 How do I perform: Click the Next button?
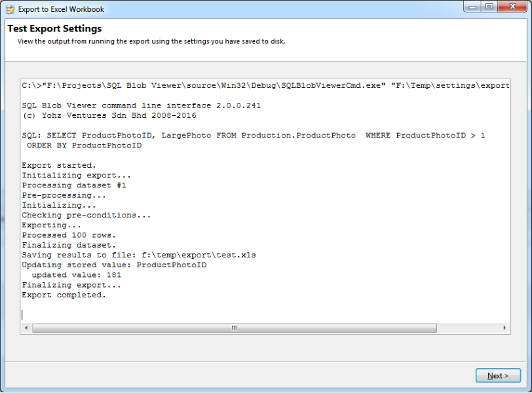498,375
